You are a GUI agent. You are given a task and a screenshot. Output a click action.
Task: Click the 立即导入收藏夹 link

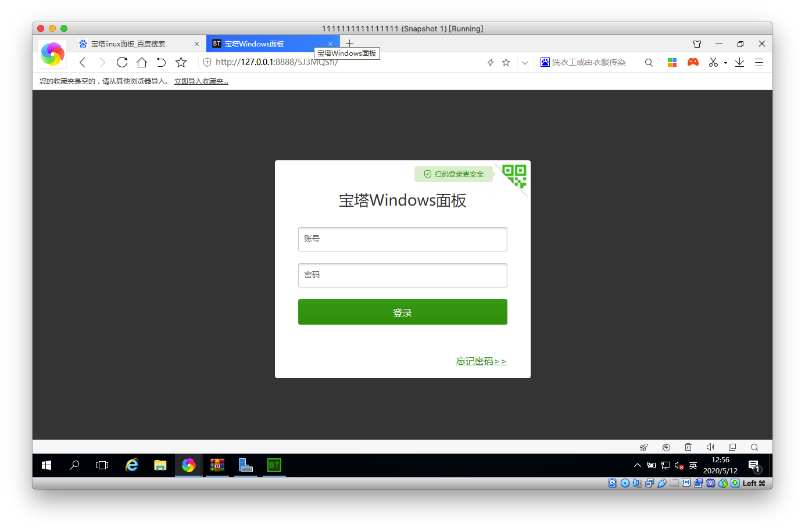pyautogui.click(x=201, y=81)
